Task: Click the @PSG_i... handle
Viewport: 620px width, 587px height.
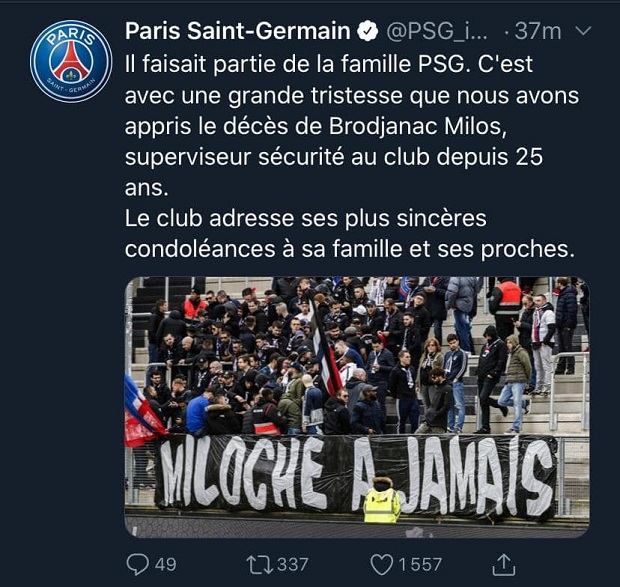Action: [438, 31]
